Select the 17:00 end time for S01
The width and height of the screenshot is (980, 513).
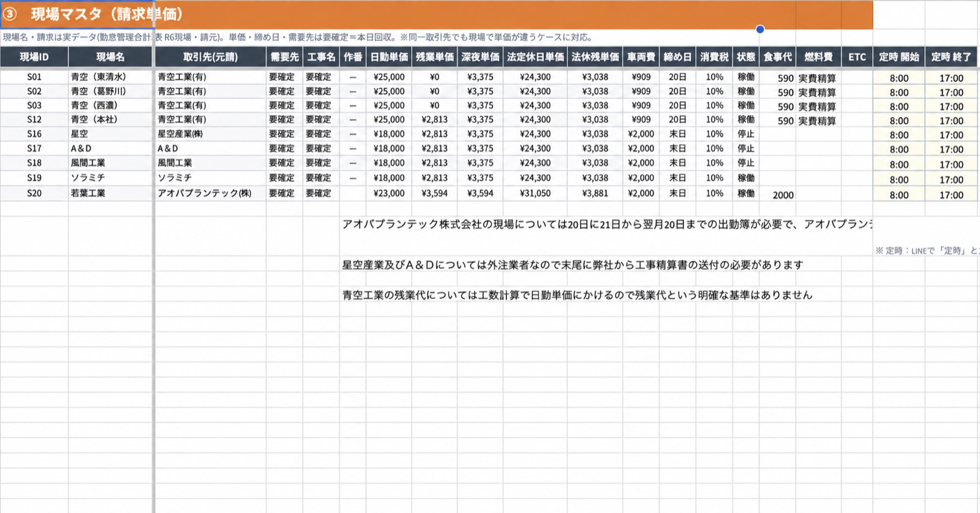point(951,78)
